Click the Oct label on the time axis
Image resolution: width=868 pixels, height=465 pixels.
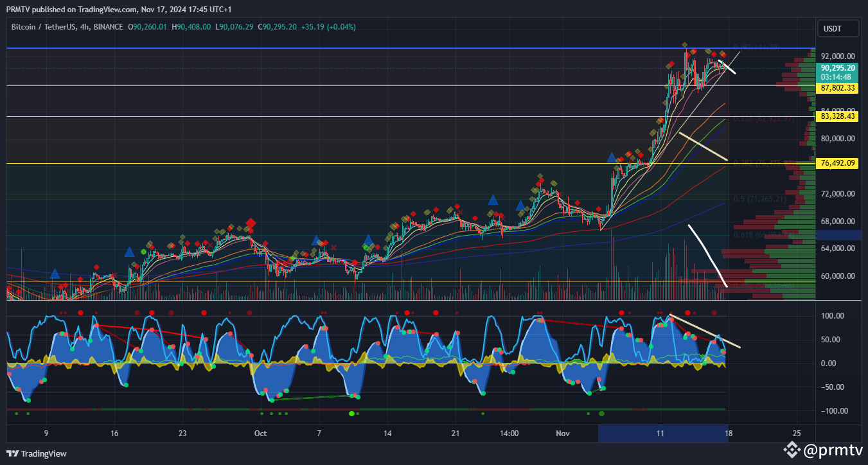click(260, 434)
